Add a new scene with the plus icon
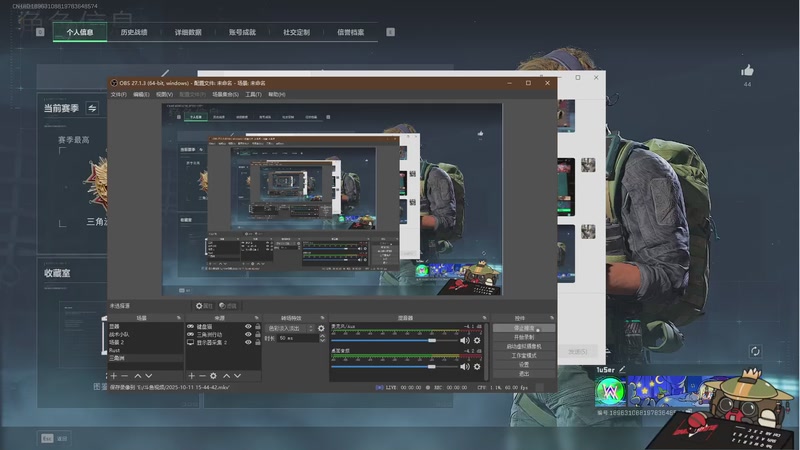 tap(114, 376)
